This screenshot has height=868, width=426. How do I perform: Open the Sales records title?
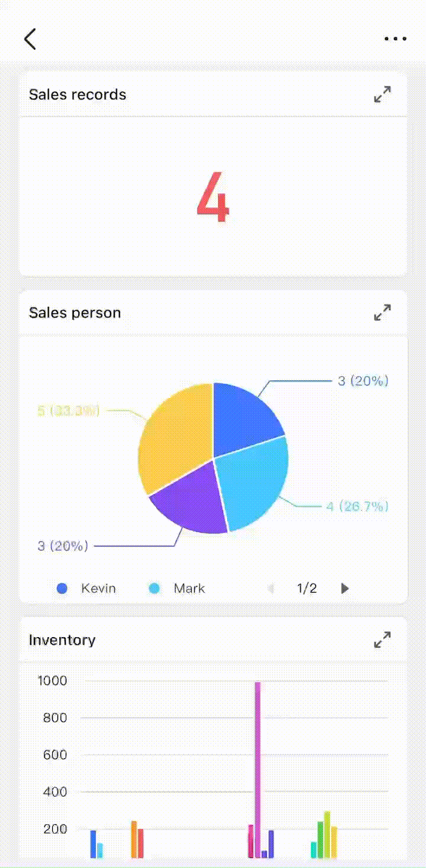78,95
